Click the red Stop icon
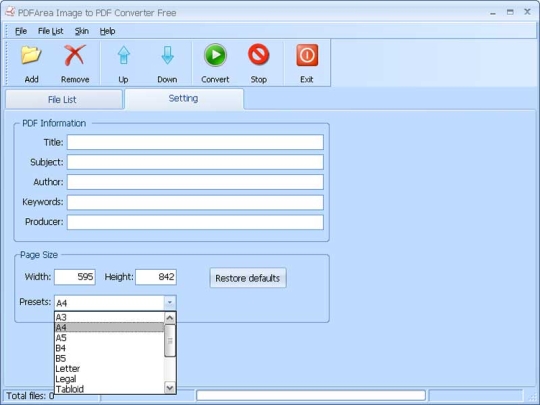The image size is (540, 405). click(259, 54)
